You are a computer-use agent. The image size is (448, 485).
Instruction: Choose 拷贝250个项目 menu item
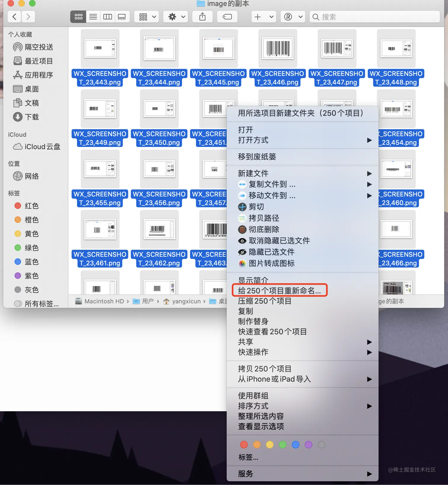[303, 369]
